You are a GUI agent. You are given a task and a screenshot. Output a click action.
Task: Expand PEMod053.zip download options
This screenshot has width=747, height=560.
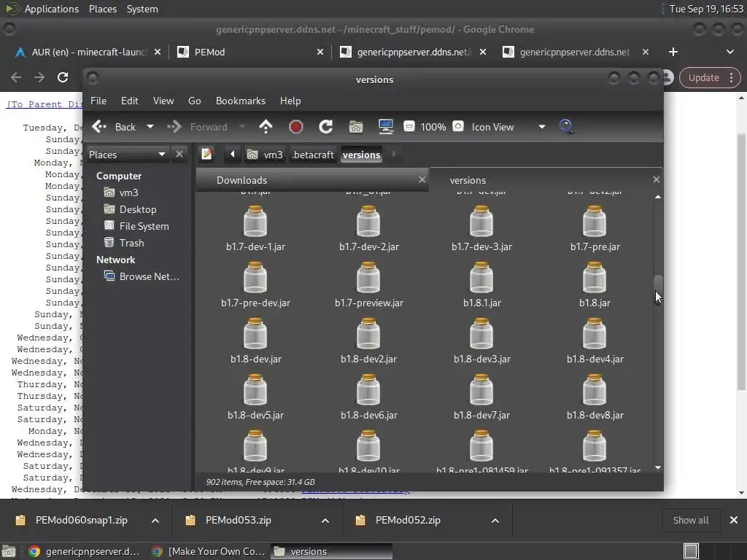coord(325,521)
